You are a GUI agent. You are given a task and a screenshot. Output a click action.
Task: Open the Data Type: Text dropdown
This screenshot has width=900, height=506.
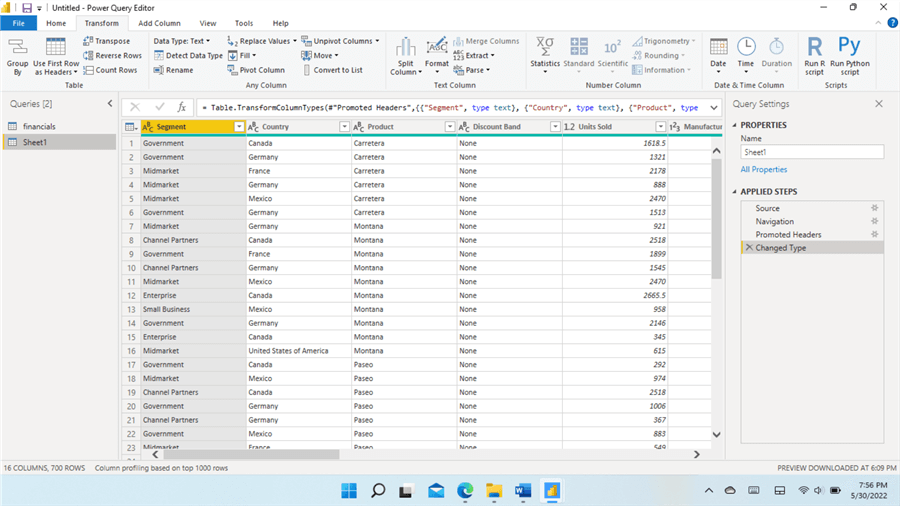[181, 41]
